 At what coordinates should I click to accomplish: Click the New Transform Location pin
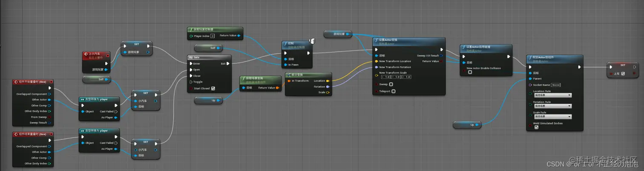click(x=376, y=61)
